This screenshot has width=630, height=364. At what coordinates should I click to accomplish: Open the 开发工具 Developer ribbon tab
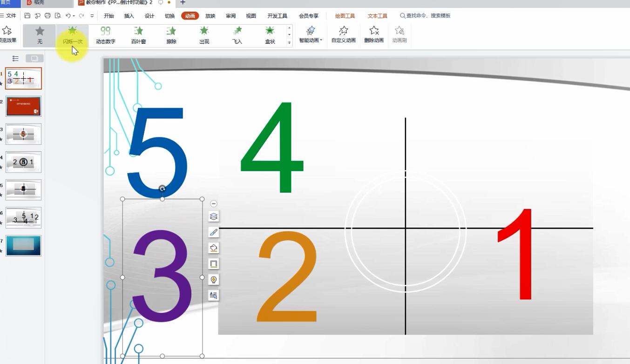pos(277,16)
